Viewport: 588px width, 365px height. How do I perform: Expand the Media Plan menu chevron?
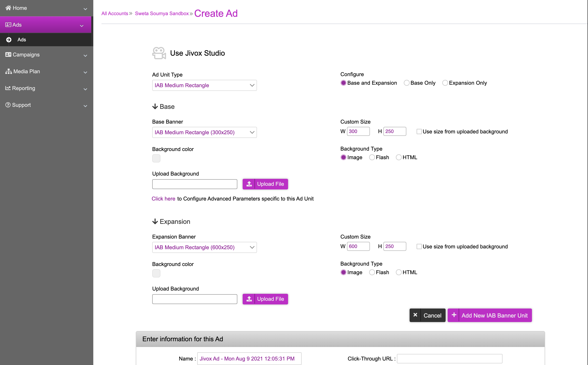click(85, 72)
